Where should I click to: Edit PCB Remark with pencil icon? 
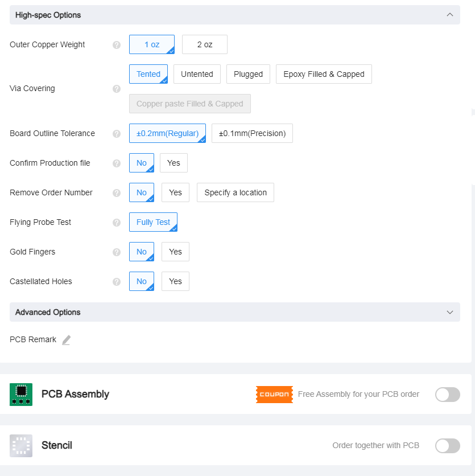coord(66,340)
